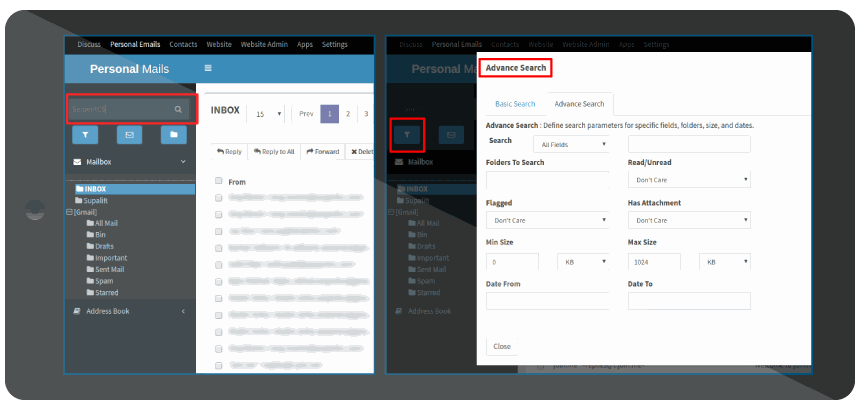The height and width of the screenshot is (410, 860).
Task: Open the Has Attachment Don't Care dropdown
Action: pos(689,220)
